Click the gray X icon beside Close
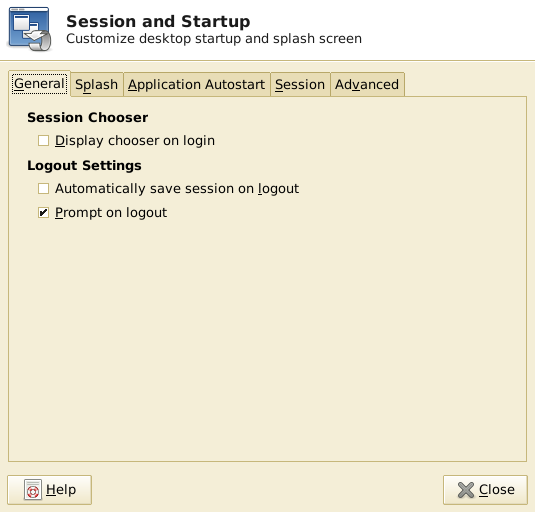The height and width of the screenshot is (512, 535). click(466, 490)
